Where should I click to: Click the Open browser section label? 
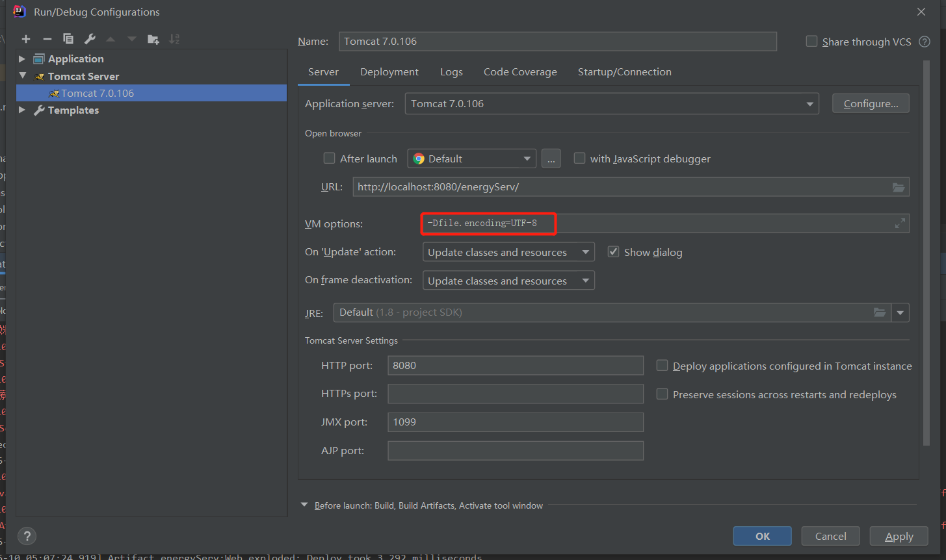(x=333, y=133)
